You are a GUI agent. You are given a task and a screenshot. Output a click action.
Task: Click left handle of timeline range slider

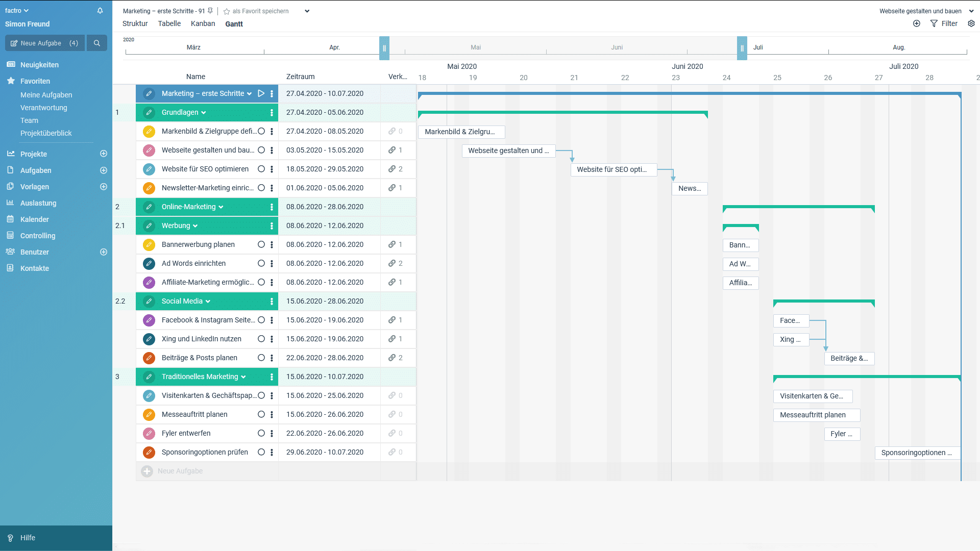pyautogui.click(x=384, y=48)
